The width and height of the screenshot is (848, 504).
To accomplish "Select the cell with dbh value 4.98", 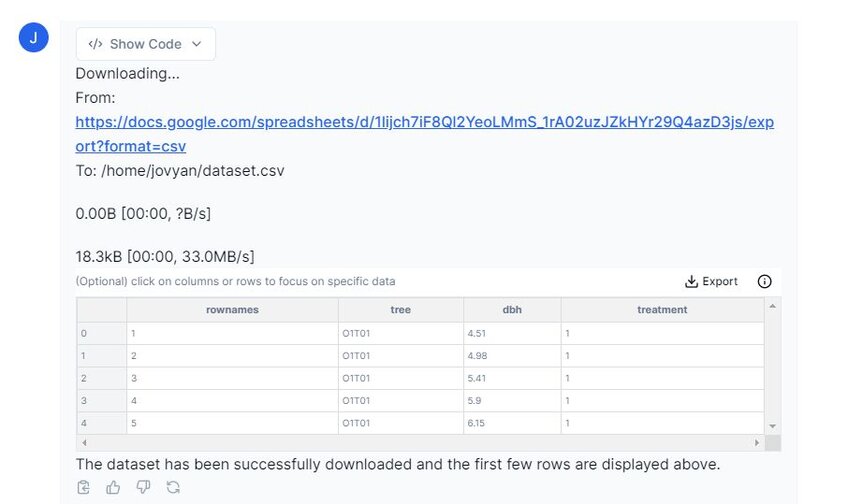I will 512,356.
